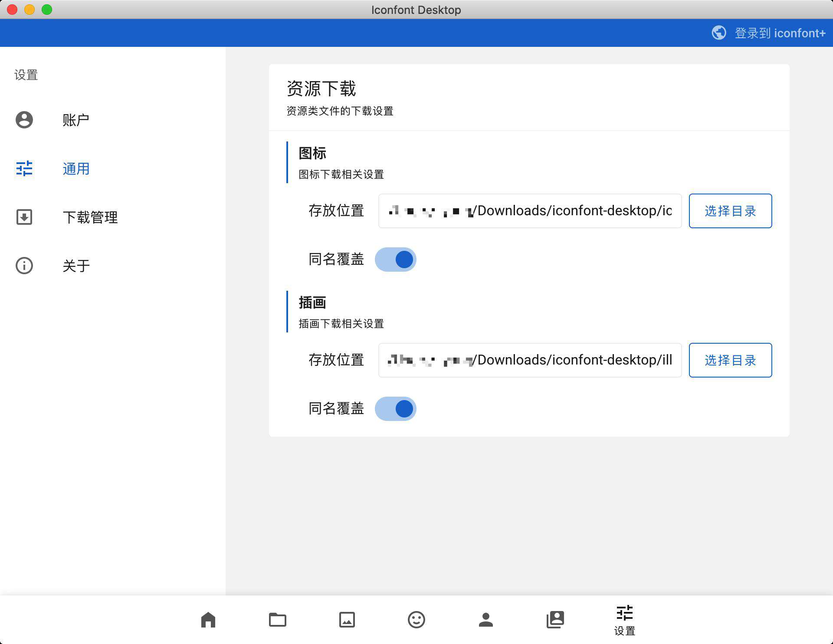
Task: Click 选择目录 button for 图标 location
Action: [730, 211]
